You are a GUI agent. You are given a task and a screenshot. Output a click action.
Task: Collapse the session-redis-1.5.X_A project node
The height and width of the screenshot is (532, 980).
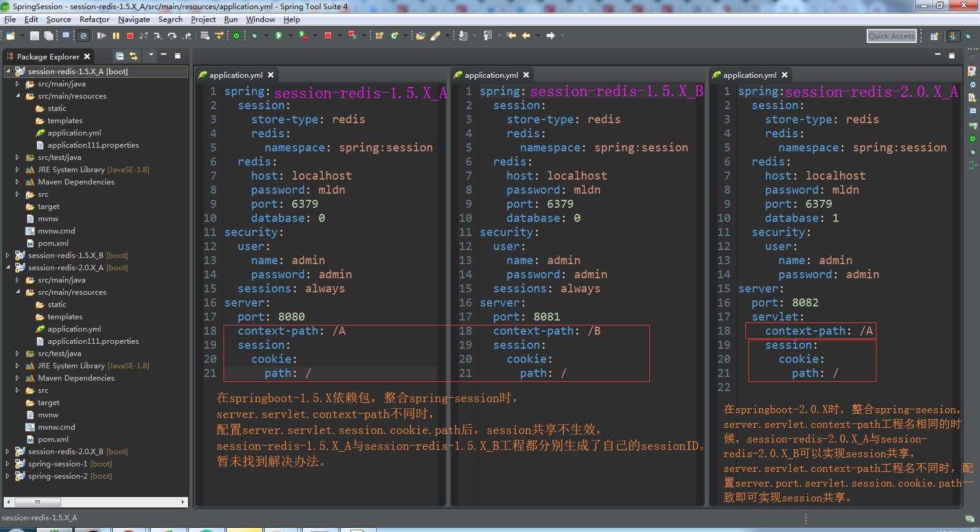8,71
